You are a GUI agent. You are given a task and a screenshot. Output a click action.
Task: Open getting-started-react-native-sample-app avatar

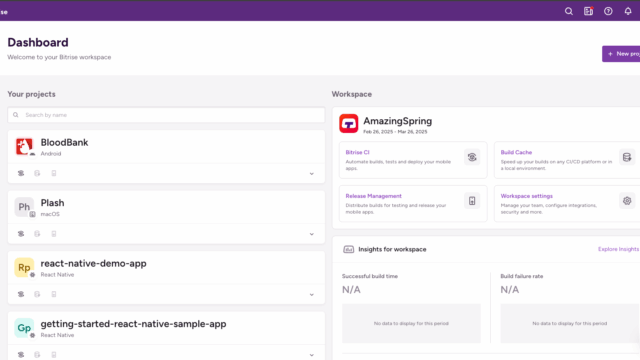point(24,328)
